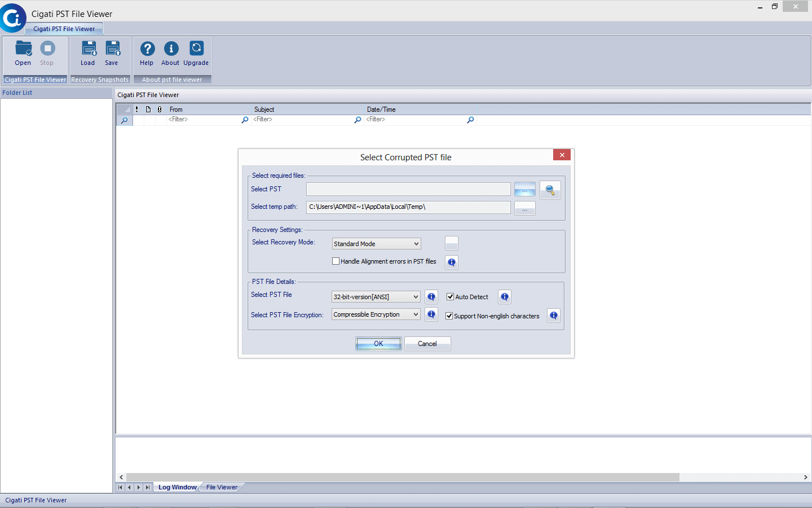Click From filter search icon

click(245, 120)
